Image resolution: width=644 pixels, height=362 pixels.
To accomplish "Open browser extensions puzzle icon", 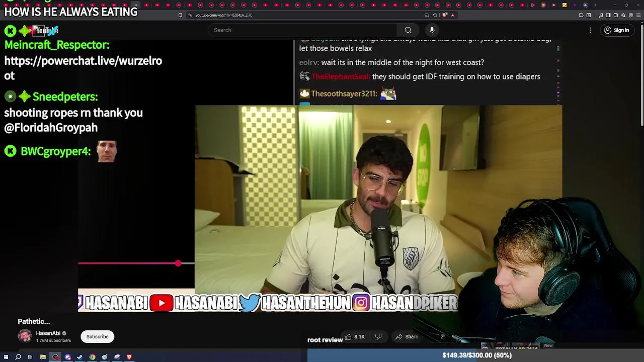I will 581,15.
